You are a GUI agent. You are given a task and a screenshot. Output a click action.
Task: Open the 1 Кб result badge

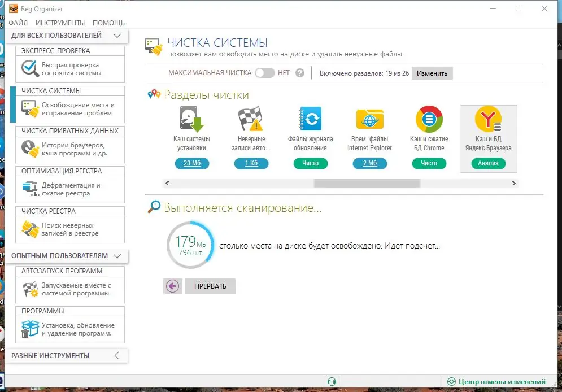[251, 163]
